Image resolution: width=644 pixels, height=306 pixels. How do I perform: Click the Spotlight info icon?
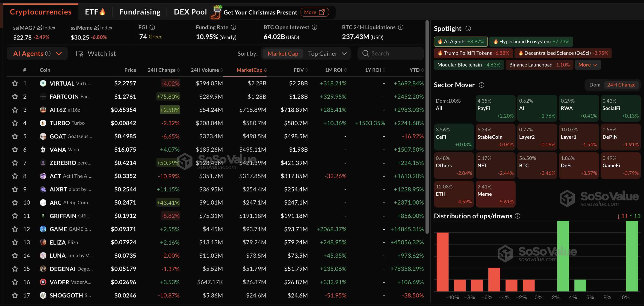(x=468, y=29)
